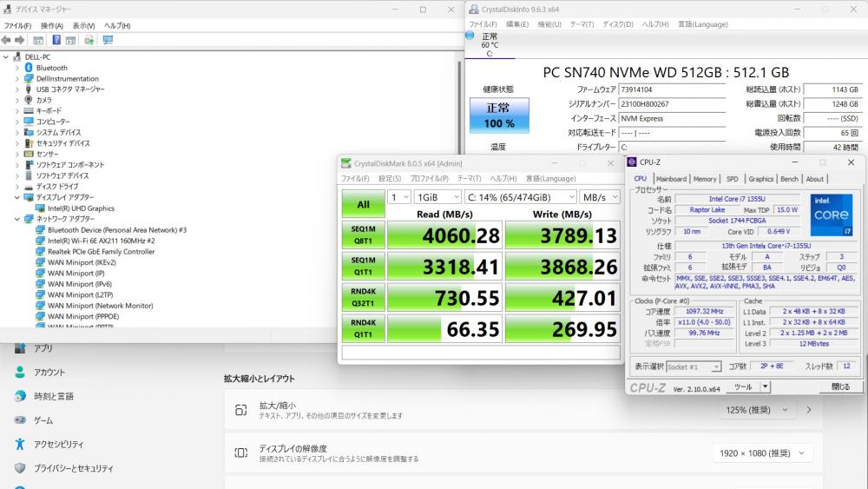Open 設定(S) menu in CrystalDiskMark
868x489 pixels.
pyautogui.click(x=390, y=178)
